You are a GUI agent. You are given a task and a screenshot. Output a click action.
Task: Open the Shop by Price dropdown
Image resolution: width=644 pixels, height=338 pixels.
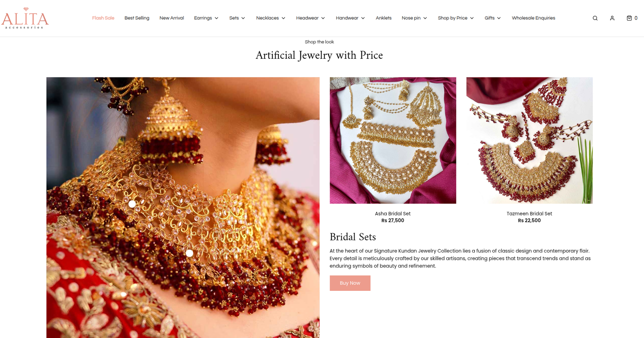[x=456, y=18]
